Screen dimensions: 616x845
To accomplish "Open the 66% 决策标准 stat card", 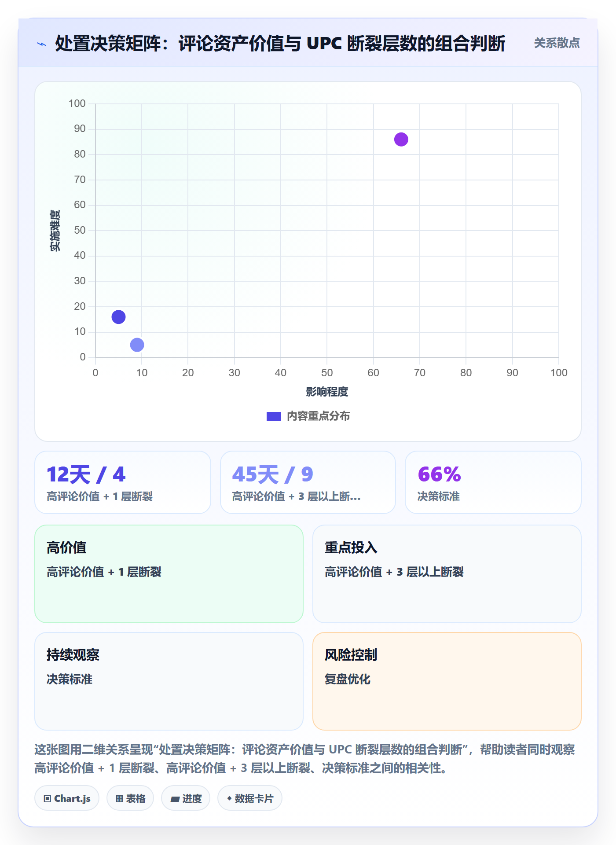I will coord(493,482).
